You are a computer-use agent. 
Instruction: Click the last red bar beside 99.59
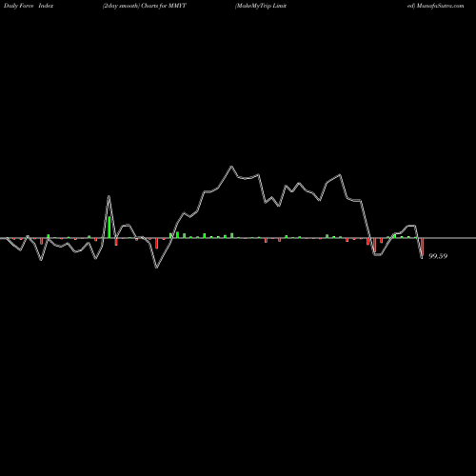click(422, 247)
